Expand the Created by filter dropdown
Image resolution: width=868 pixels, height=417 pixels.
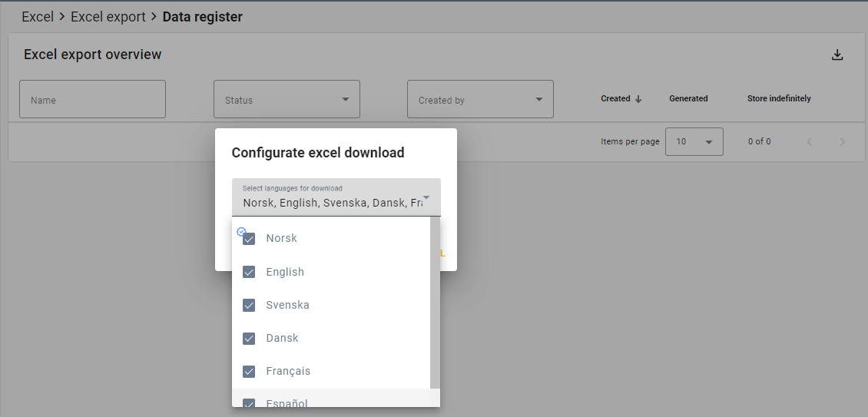480,100
